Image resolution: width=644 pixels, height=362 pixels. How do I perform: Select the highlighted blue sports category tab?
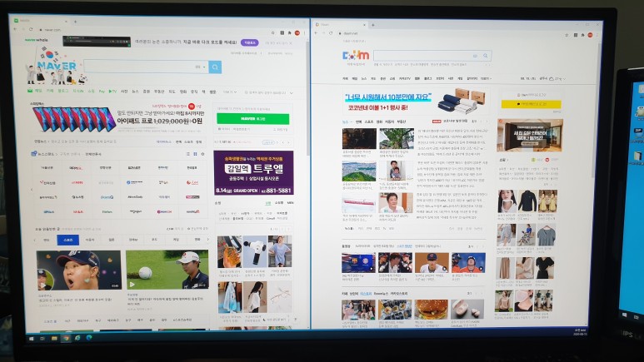pos(68,240)
